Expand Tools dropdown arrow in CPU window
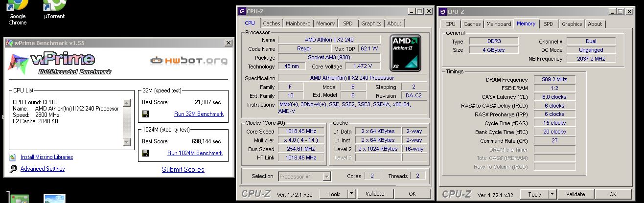 [x=352, y=194]
